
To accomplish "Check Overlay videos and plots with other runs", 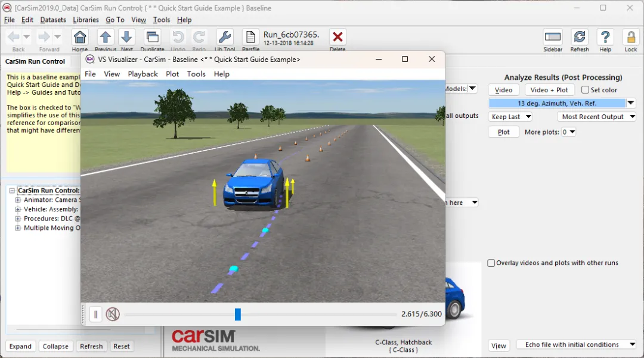I will (x=491, y=263).
